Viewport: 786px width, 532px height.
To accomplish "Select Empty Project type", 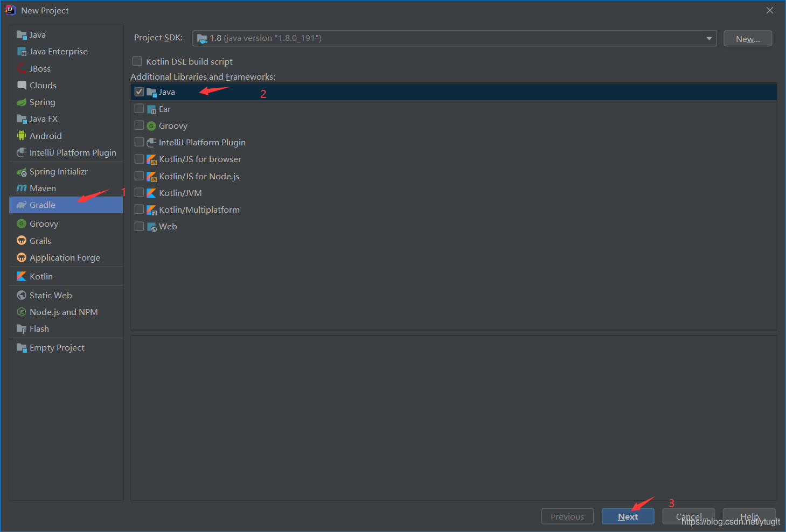I will [x=66, y=348].
